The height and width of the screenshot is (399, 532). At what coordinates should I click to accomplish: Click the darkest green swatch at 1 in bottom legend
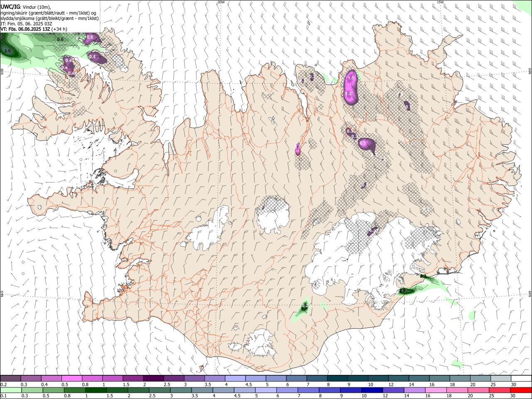click(96, 390)
